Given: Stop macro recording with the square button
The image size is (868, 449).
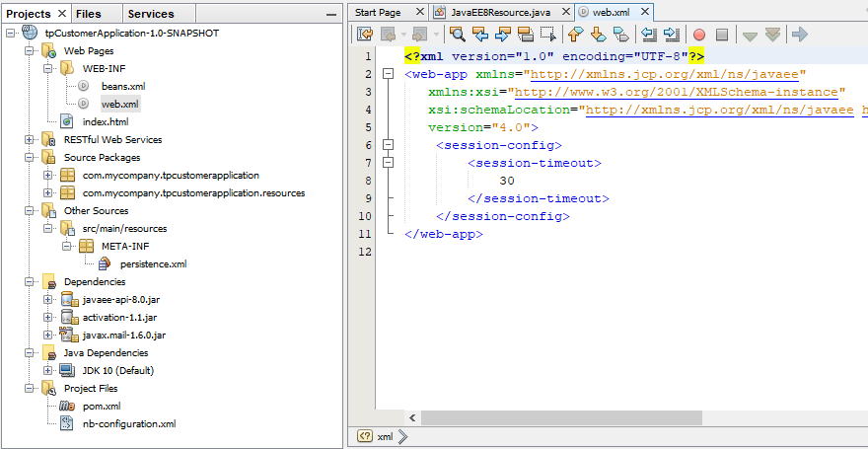Looking at the screenshot, I should (722, 35).
